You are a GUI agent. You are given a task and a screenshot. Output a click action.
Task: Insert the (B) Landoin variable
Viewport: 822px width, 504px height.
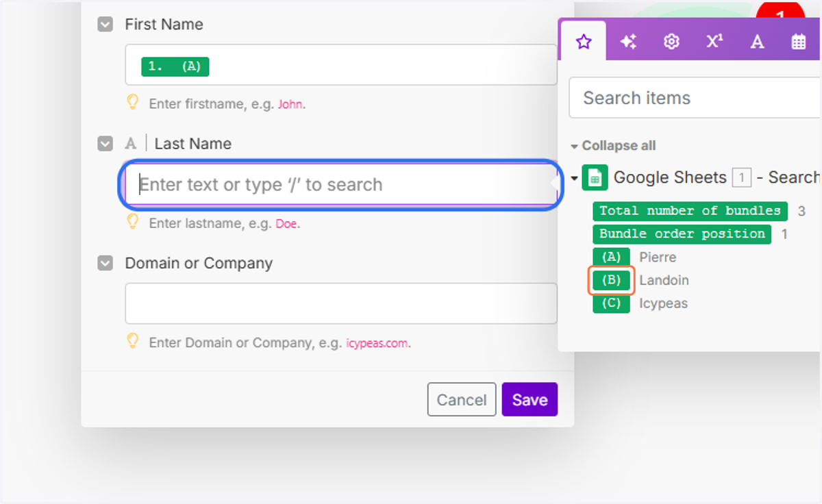[611, 280]
